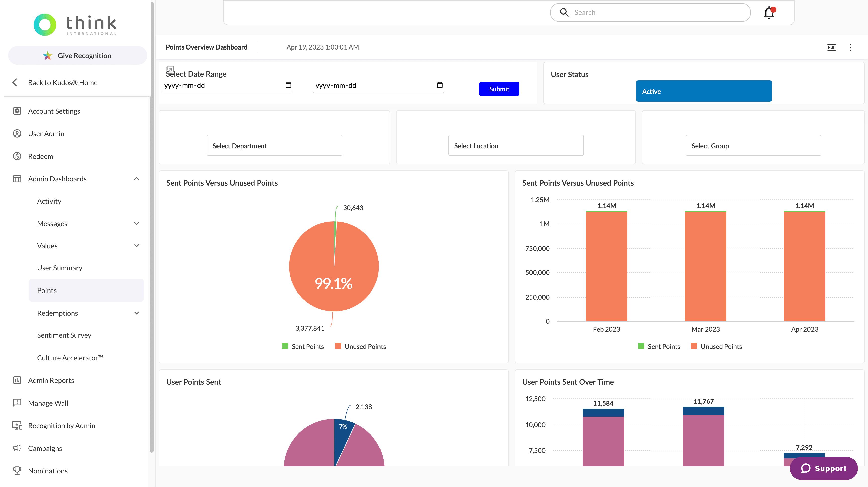Click the Apr 2023 Unused Points bar

point(804,266)
